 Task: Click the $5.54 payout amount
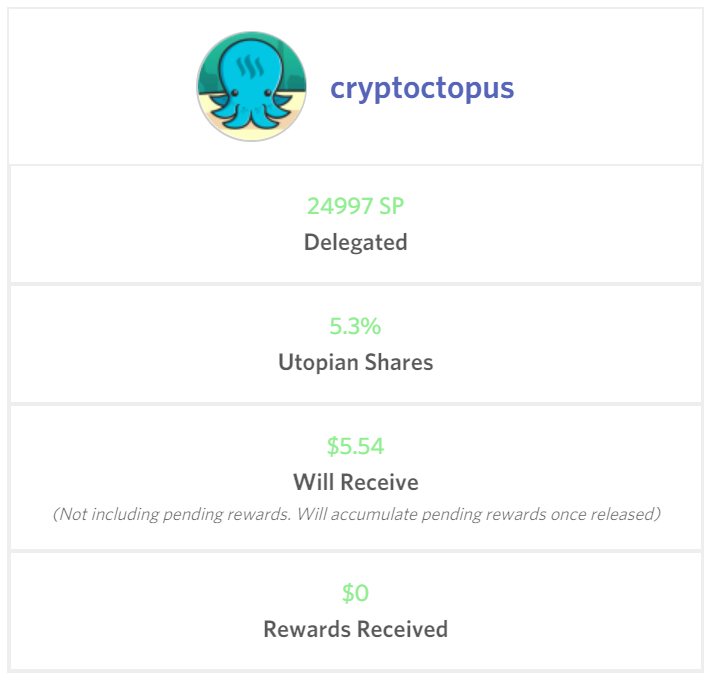[x=355, y=446]
